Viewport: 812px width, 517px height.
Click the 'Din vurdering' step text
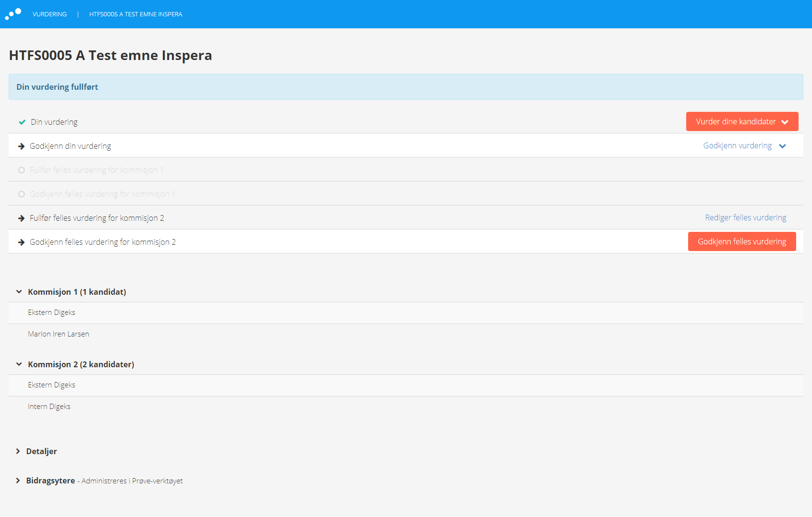point(54,122)
